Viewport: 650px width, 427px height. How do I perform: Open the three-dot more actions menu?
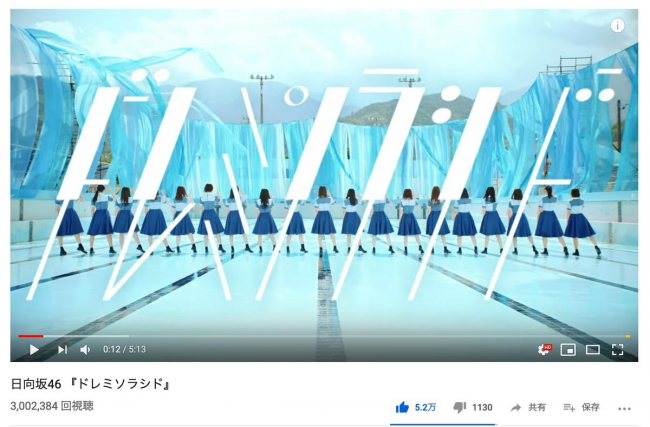(624, 408)
